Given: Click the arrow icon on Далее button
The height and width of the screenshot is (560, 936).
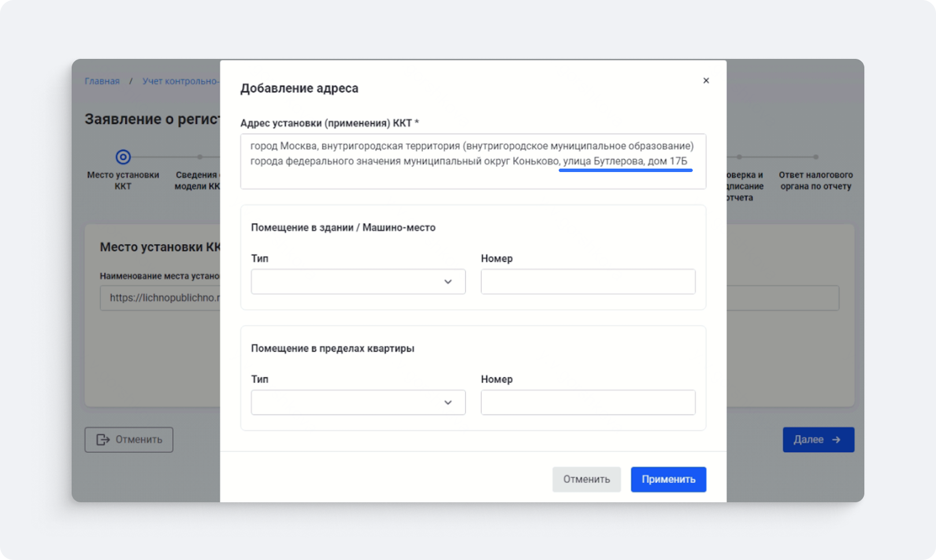Looking at the screenshot, I should [836, 440].
